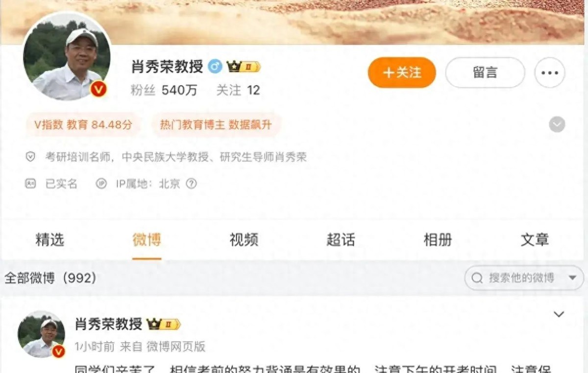
Task: Expand profile details with gray chevron
Action: pyautogui.click(x=557, y=124)
